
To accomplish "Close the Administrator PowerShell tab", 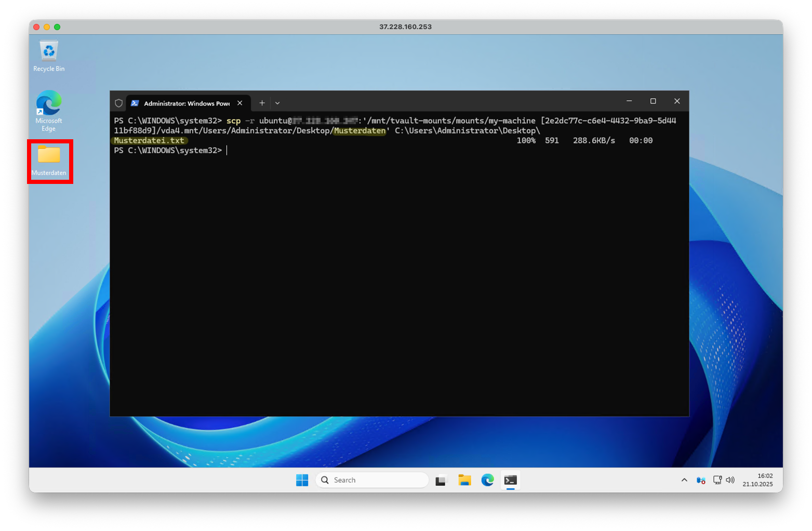I will pyautogui.click(x=240, y=103).
